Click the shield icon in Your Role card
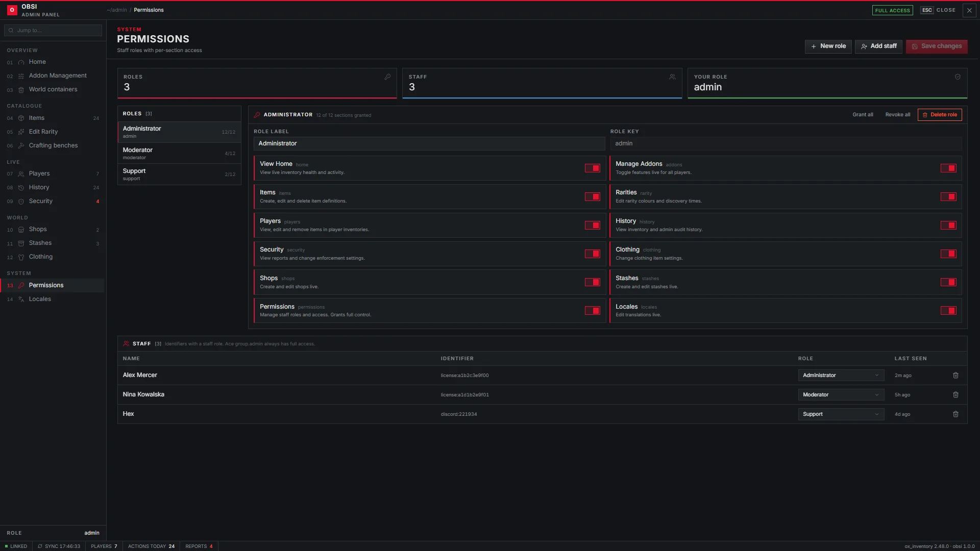980x551 pixels. point(958,77)
